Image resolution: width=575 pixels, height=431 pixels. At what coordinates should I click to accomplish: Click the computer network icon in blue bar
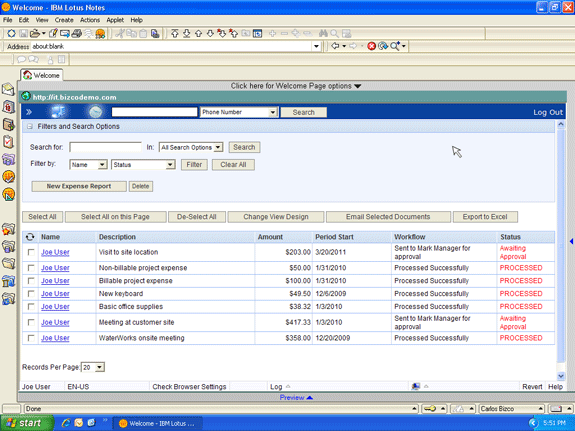pos(58,112)
